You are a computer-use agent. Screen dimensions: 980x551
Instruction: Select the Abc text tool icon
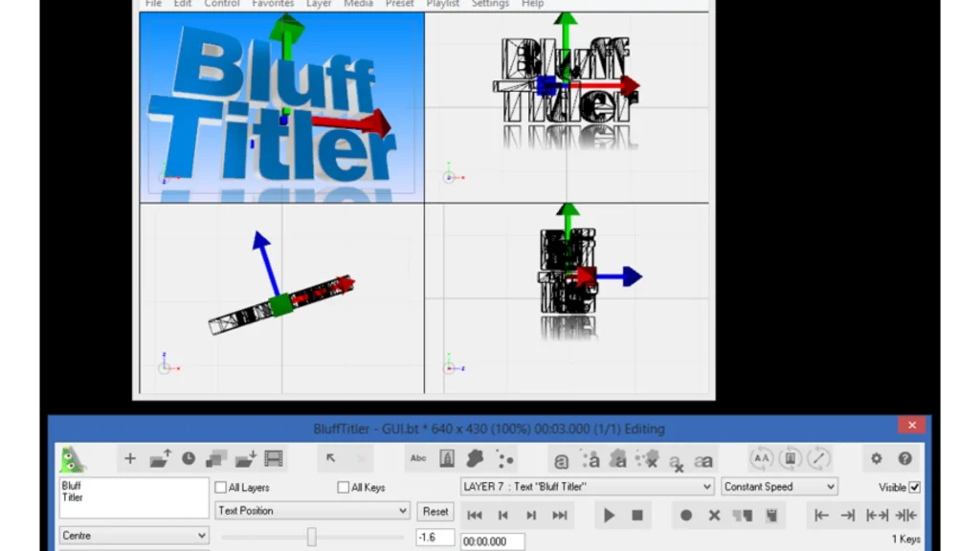417,458
